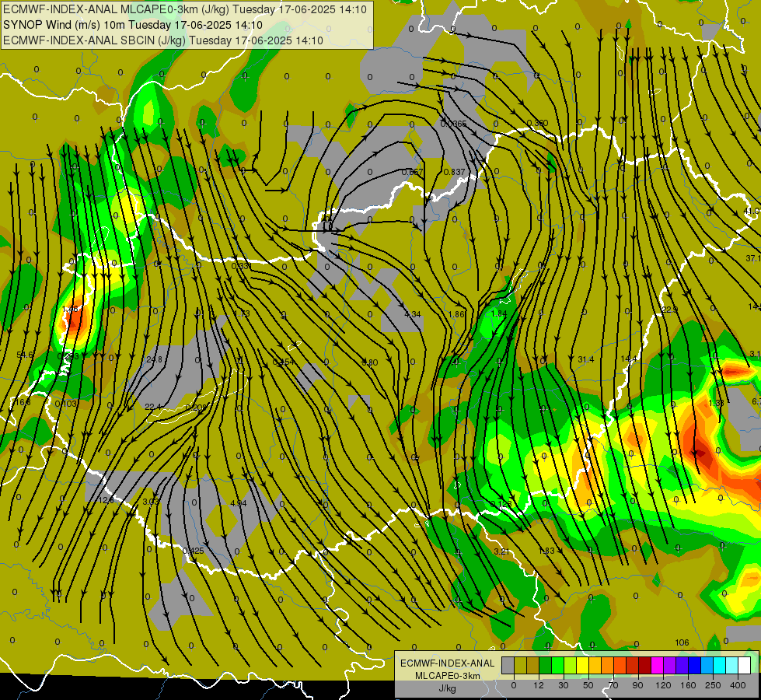Click the map value '3.80'
Screen dimensions: 761x700
370,362
